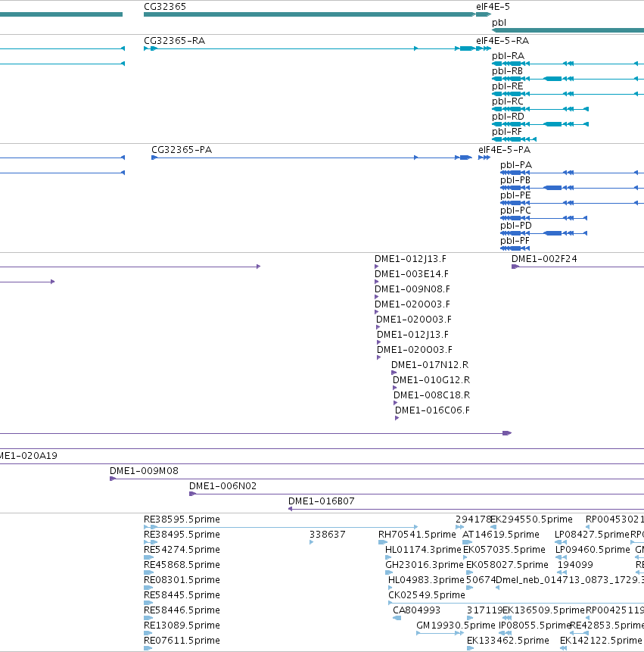Click the CG32365 gene label

[164, 7]
